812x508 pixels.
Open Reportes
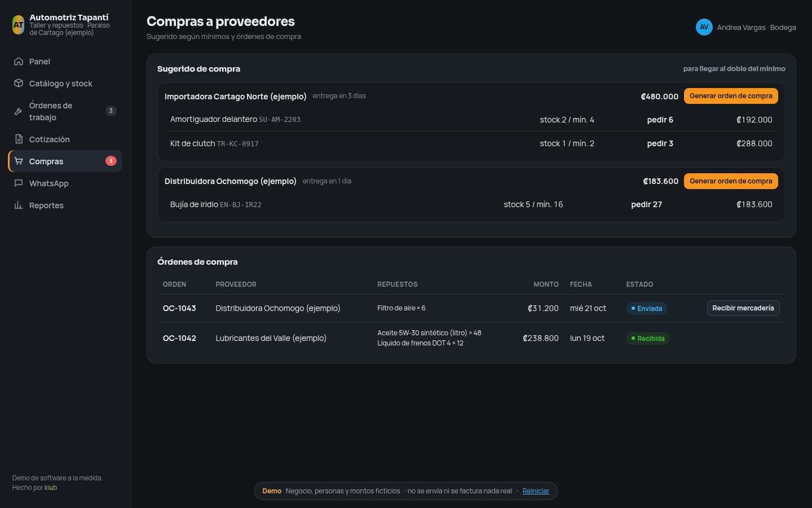tap(65, 205)
